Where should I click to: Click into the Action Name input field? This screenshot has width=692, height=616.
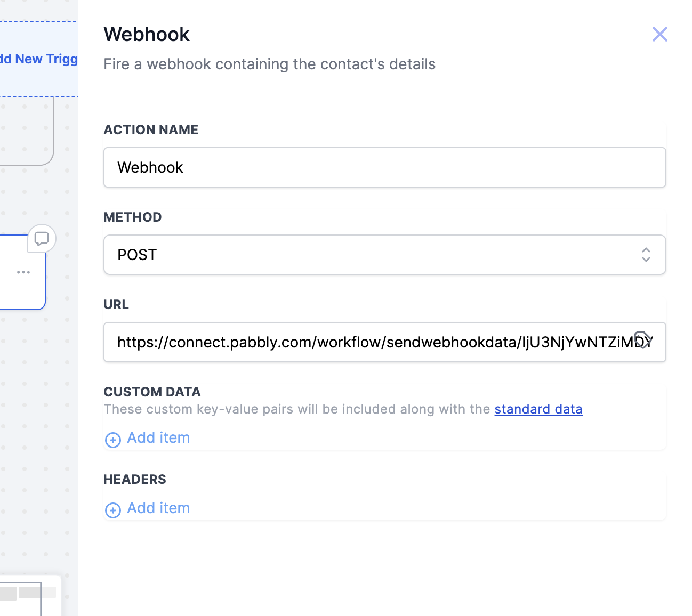pos(385,167)
